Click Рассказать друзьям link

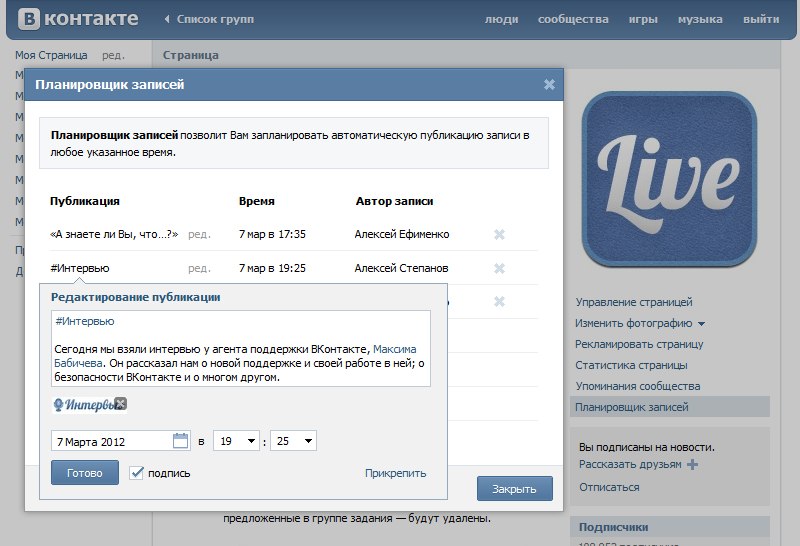(630, 464)
